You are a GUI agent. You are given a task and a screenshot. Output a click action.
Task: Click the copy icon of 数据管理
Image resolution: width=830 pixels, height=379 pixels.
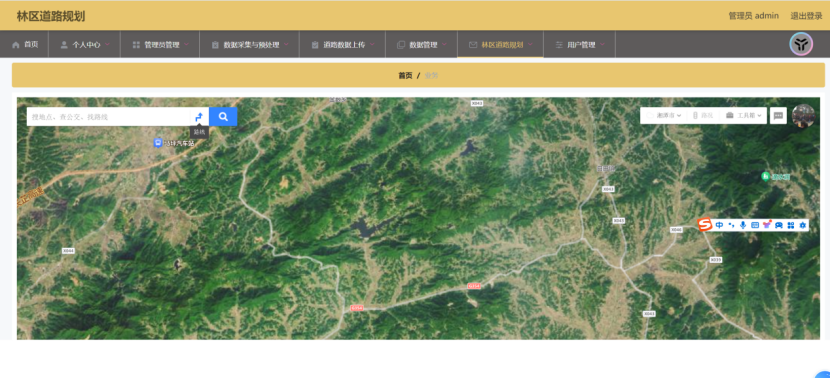[x=401, y=45]
